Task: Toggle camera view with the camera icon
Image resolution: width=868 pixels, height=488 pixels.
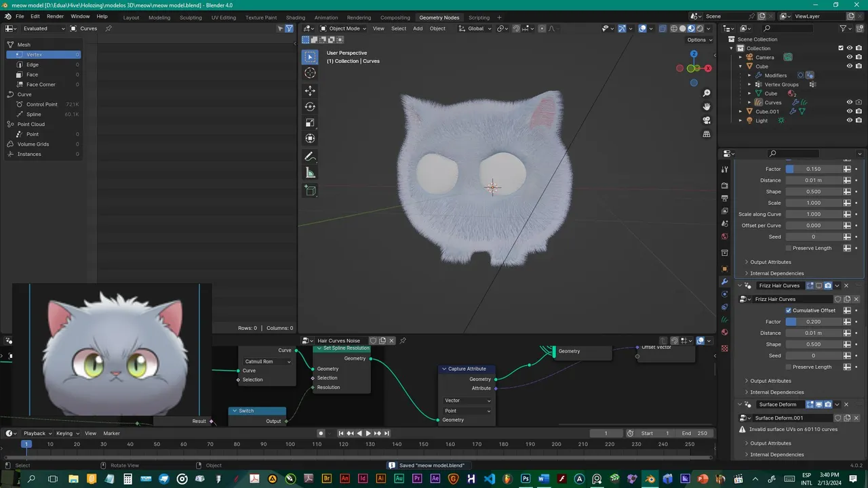Action: point(707,120)
